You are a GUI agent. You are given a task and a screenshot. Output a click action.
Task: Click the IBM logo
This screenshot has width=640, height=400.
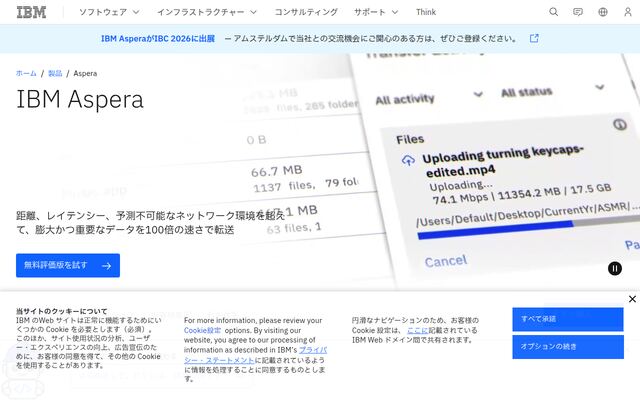31,12
